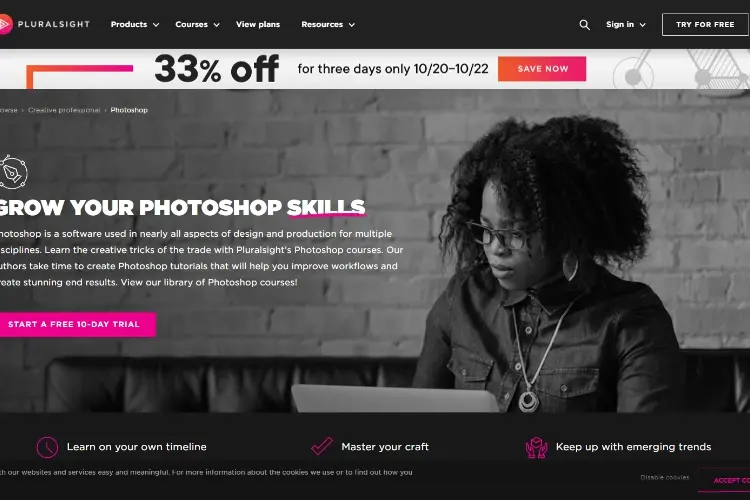Click the PLURALSIGHT wordmark
The width and height of the screenshot is (750, 500).
click(x=54, y=24)
